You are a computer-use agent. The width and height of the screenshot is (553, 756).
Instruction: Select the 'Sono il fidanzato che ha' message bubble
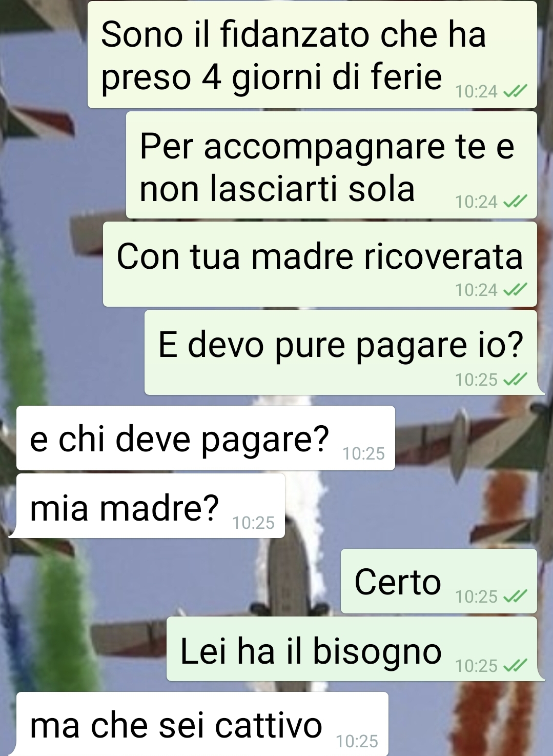tap(312, 55)
